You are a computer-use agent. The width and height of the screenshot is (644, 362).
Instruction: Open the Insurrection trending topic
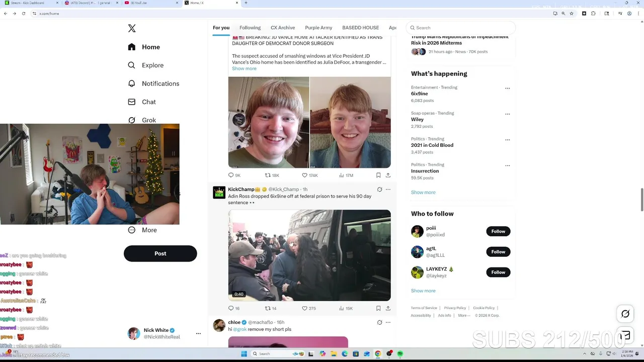pos(425,171)
